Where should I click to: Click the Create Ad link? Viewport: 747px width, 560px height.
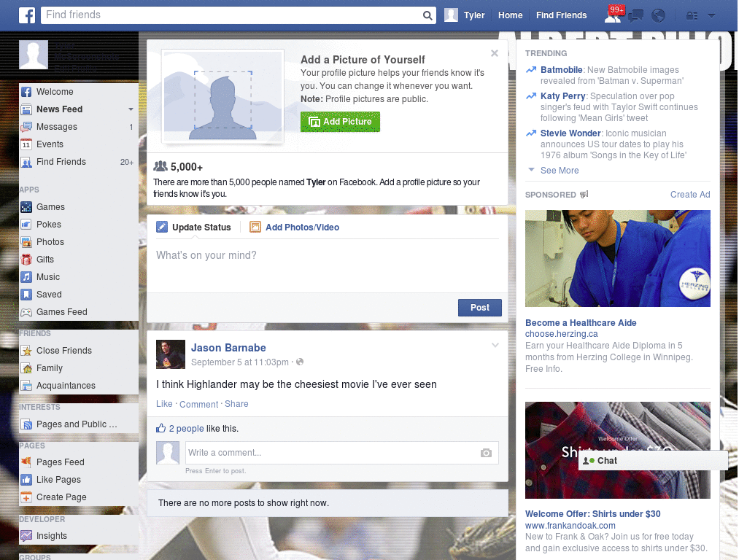coord(690,194)
